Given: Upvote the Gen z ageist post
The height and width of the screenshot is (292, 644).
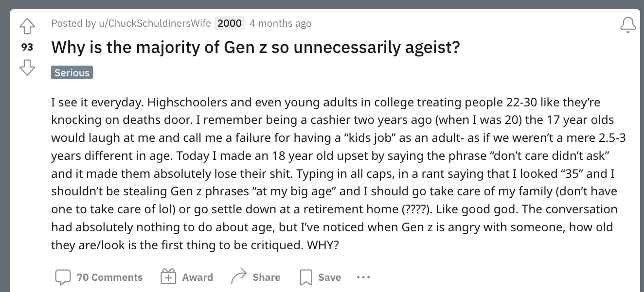Looking at the screenshot, I should pyautogui.click(x=27, y=26).
